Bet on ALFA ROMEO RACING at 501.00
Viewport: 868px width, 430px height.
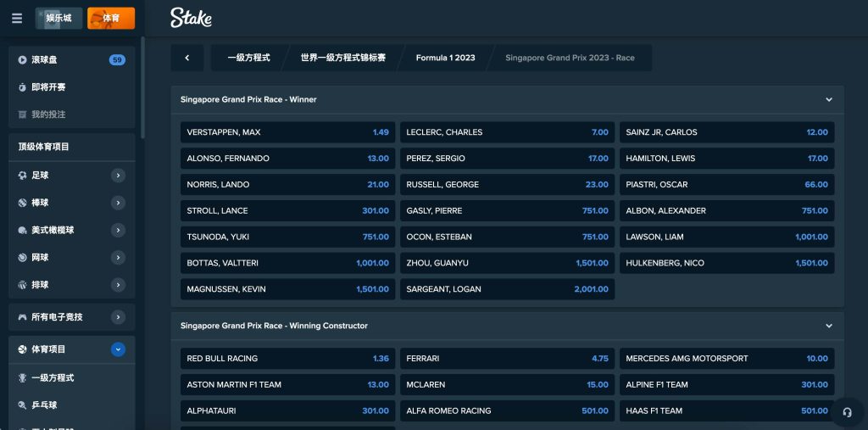(507, 410)
